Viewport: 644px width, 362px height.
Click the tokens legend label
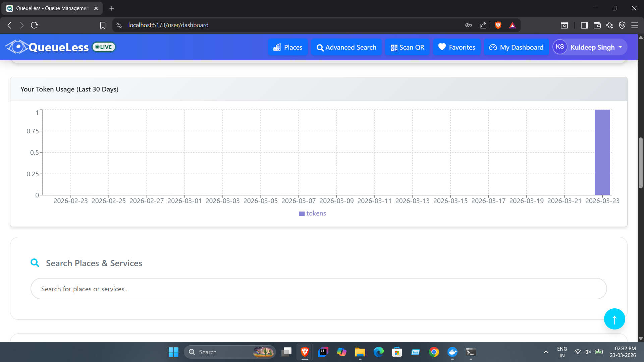(316, 214)
